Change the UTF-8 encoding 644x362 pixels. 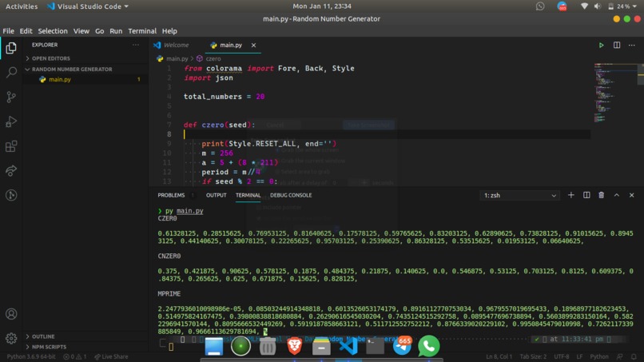tap(562, 356)
